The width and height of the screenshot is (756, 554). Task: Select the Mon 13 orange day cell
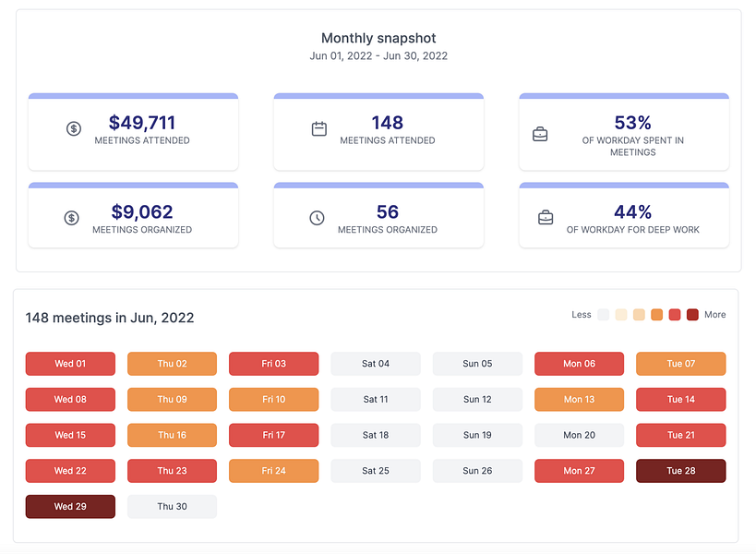click(x=579, y=399)
